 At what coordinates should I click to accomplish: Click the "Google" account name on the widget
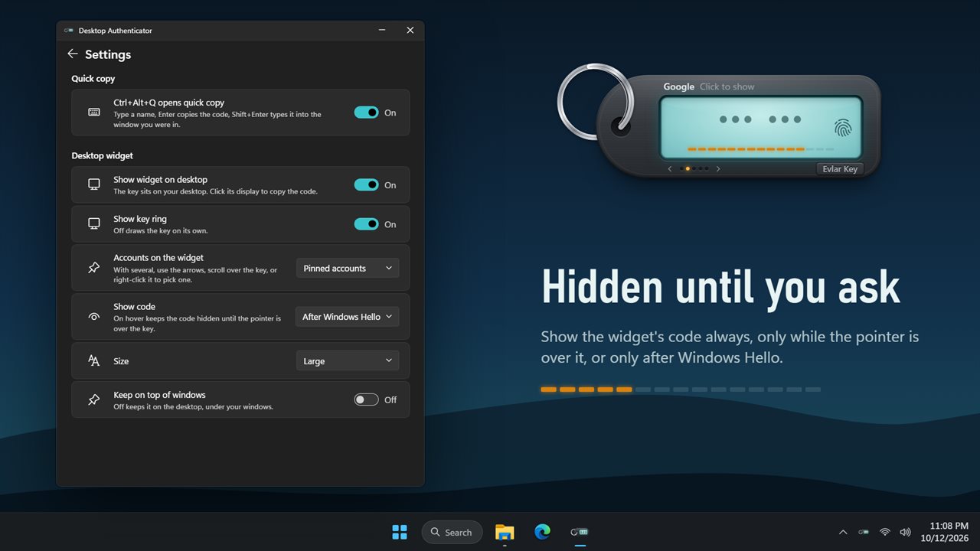pos(679,86)
